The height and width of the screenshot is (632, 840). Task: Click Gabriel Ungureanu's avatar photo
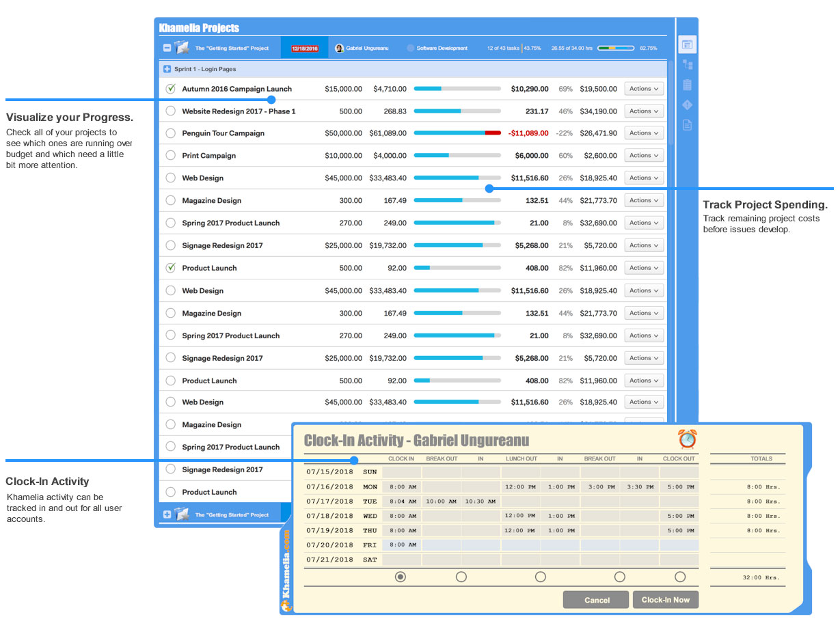click(x=340, y=49)
